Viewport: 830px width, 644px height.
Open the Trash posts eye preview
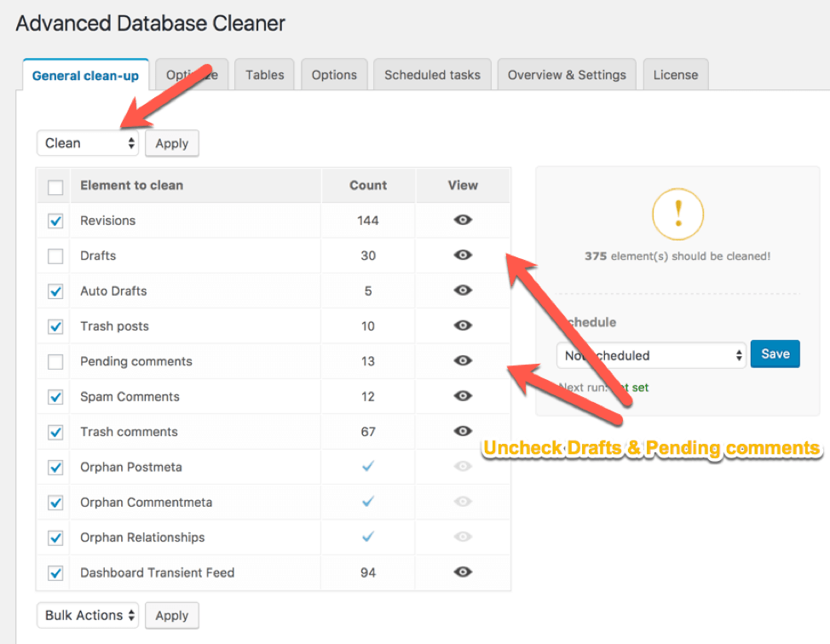[463, 326]
